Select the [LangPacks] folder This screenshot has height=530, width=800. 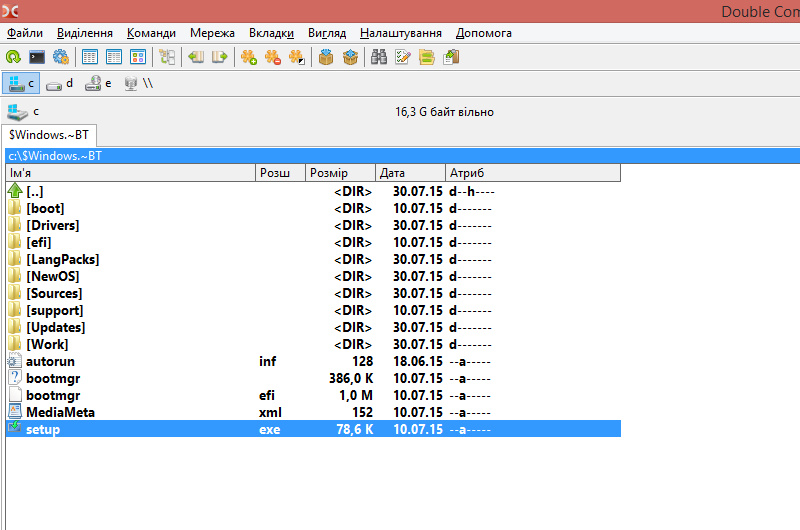(313, 259)
